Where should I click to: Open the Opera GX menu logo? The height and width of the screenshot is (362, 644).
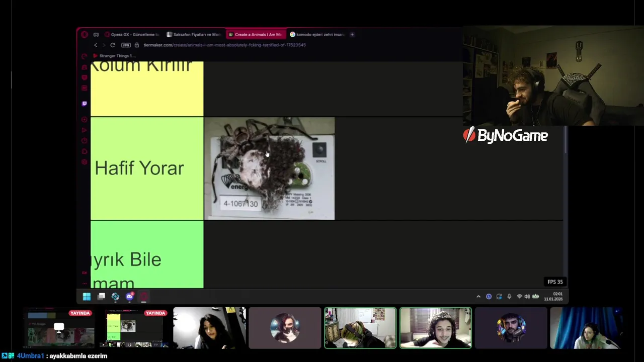click(x=85, y=35)
